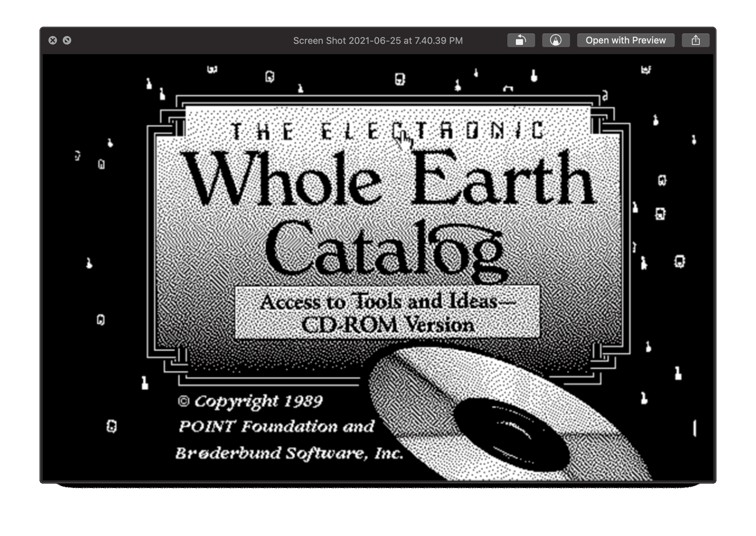Click "Brøderbund Software, Inc." text
The width and height of the screenshot is (756, 536).
(x=289, y=453)
